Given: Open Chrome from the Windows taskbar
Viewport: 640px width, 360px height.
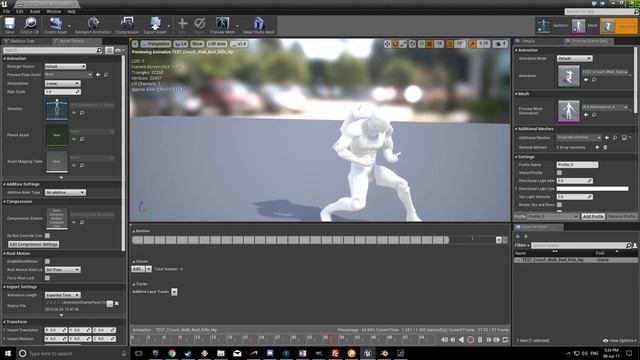Looking at the screenshot, I should (x=171, y=353).
